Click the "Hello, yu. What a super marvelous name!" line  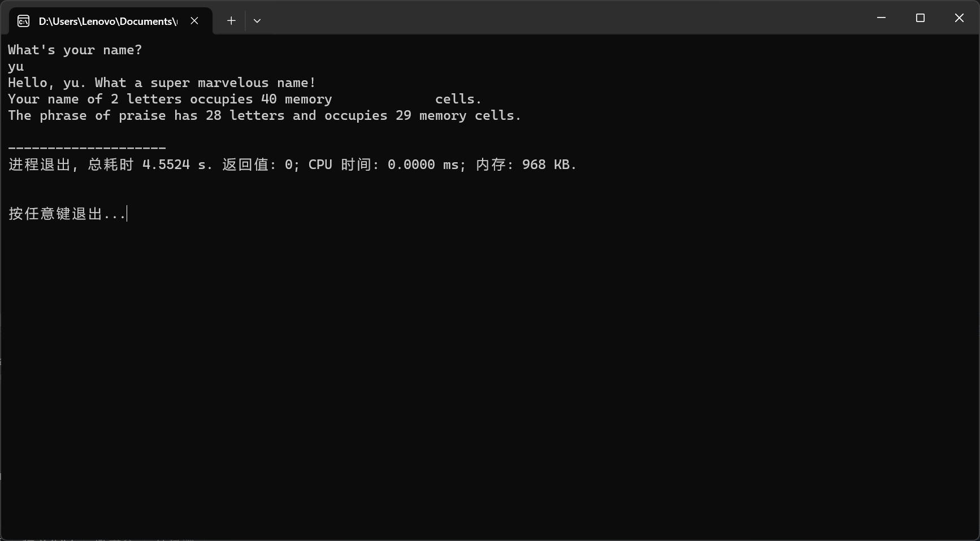(162, 83)
